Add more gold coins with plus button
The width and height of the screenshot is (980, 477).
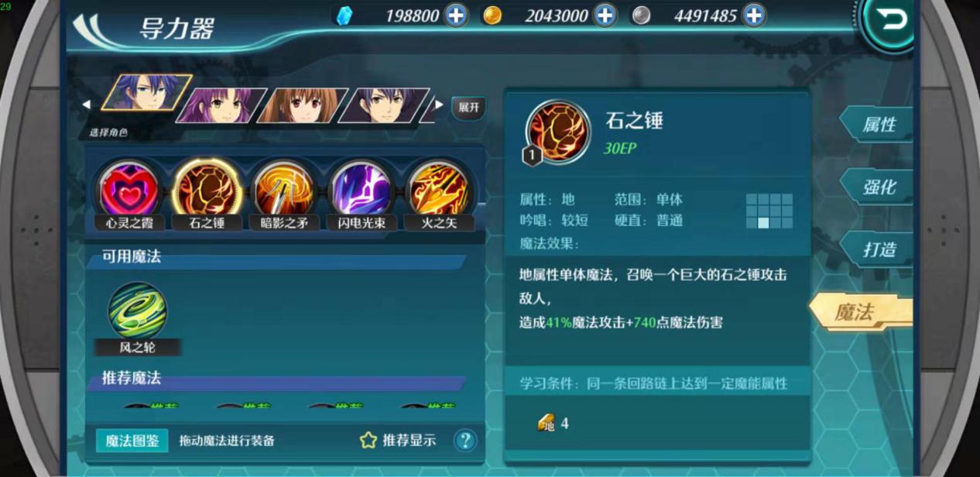(x=605, y=15)
